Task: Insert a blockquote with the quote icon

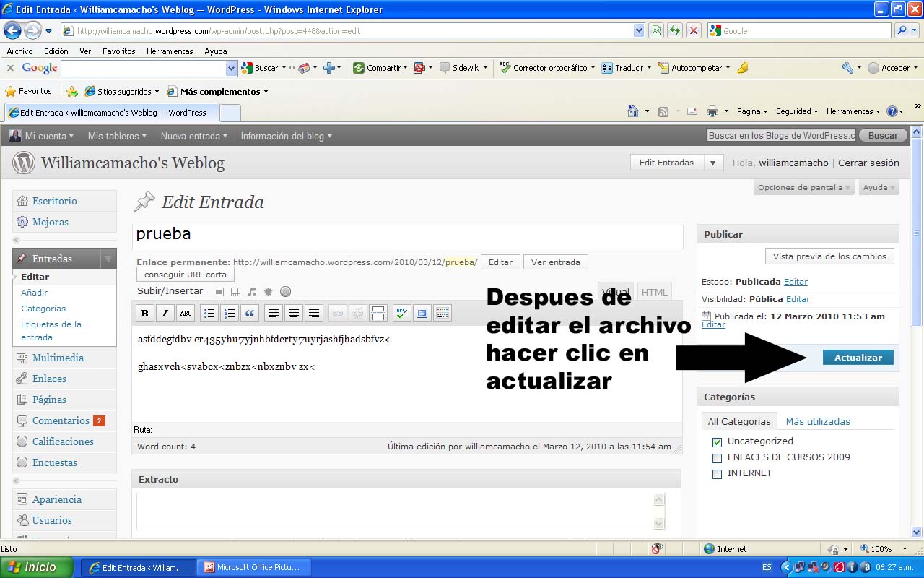Action: point(250,313)
